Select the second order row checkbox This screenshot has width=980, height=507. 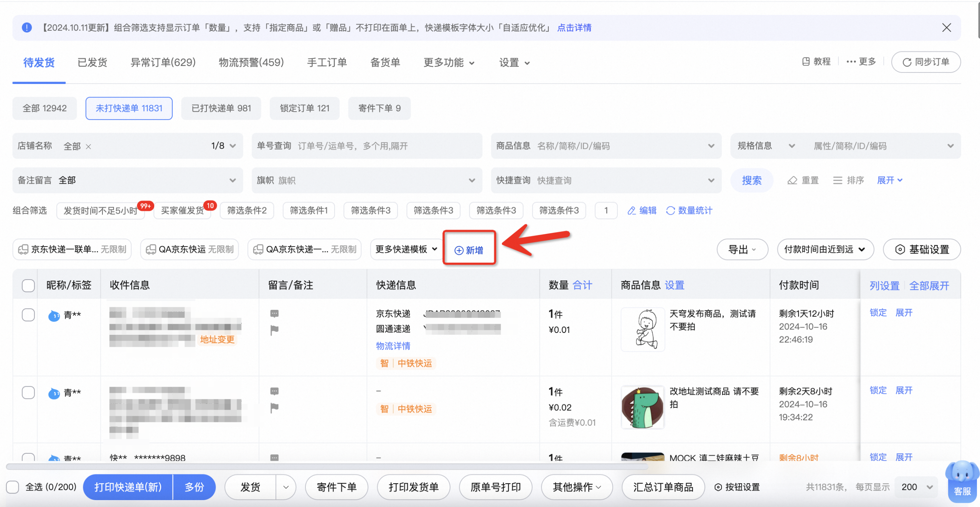click(28, 392)
